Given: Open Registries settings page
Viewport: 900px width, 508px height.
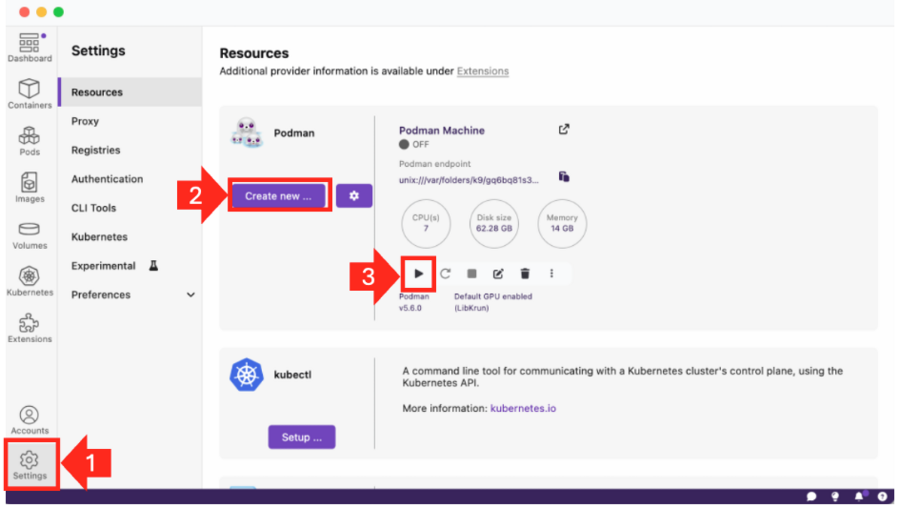Looking at the screenshot, I should [x=96, y=150].
